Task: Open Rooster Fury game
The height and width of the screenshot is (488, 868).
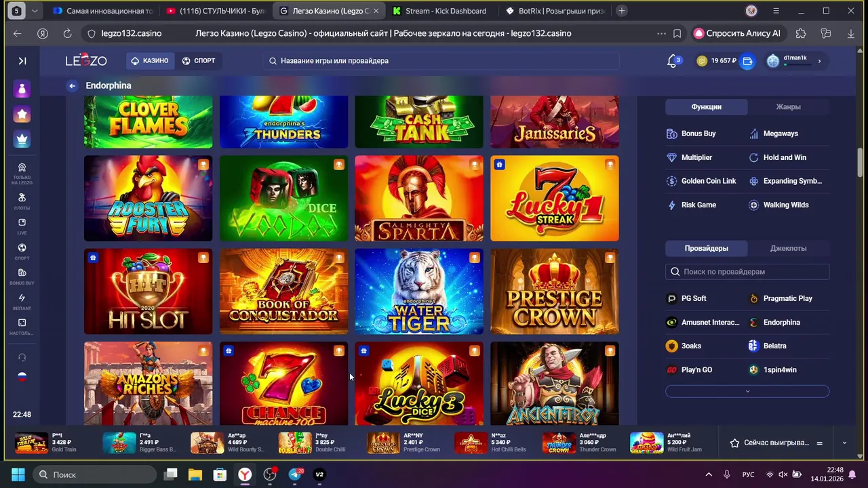Action: click(x=148, y=199)
